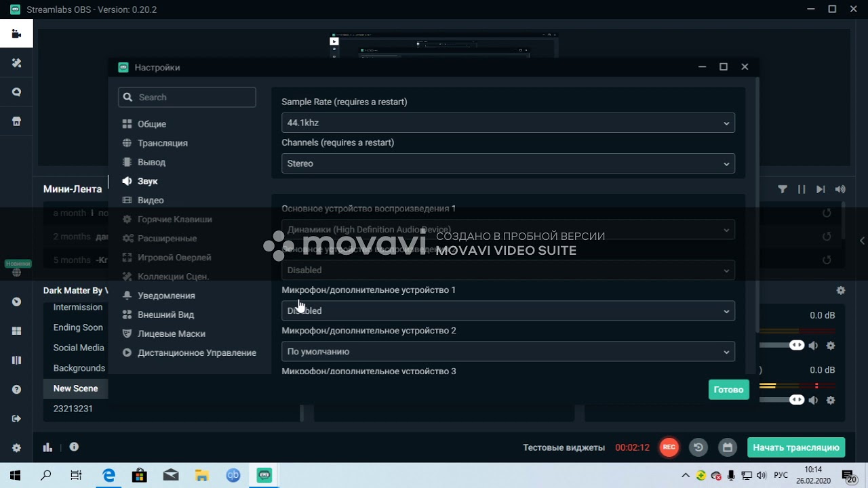Click the info circle icon in footer
Image resolution: width=868 pixels, height=488 pixels.
pos(74,447)
